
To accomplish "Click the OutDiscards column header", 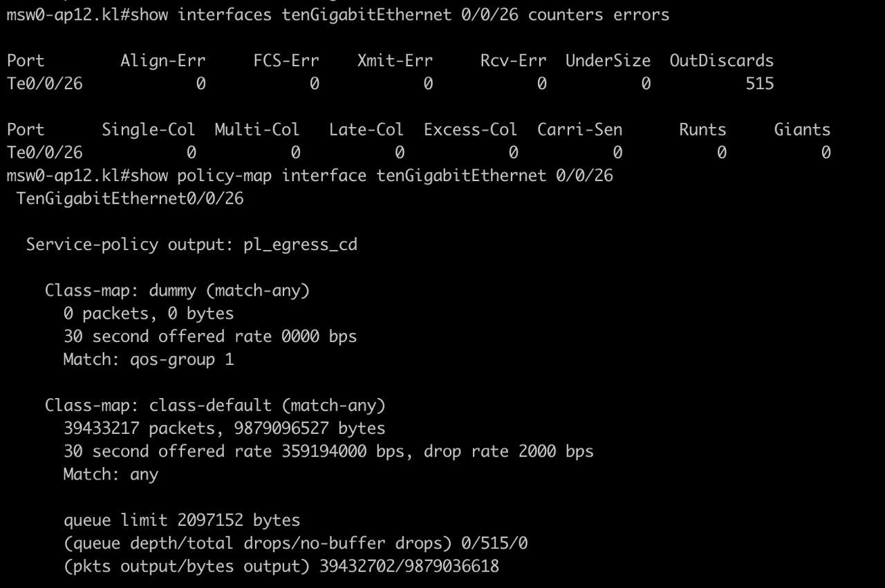I will (721, 61).
